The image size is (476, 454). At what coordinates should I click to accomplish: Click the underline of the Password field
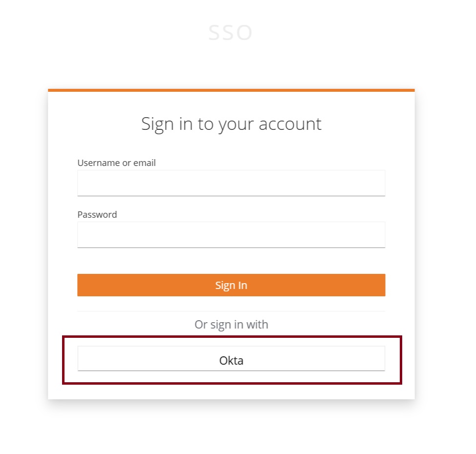point(231,248)
